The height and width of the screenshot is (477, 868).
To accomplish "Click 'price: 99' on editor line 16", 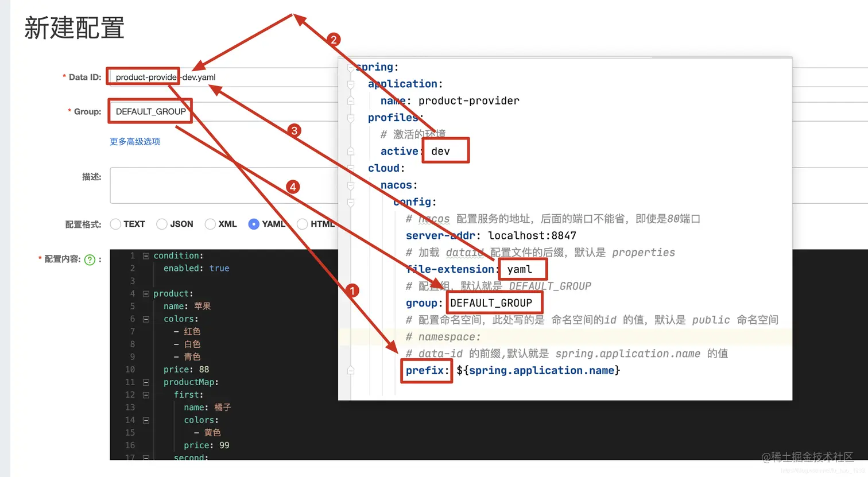I will point(207,445).
